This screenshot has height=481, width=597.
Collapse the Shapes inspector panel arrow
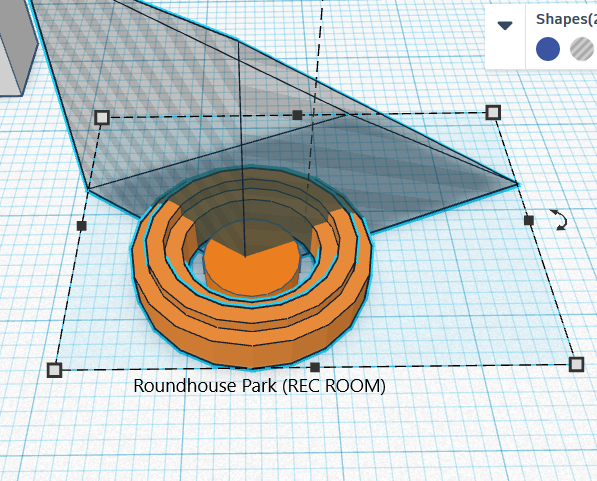[505, 26]
